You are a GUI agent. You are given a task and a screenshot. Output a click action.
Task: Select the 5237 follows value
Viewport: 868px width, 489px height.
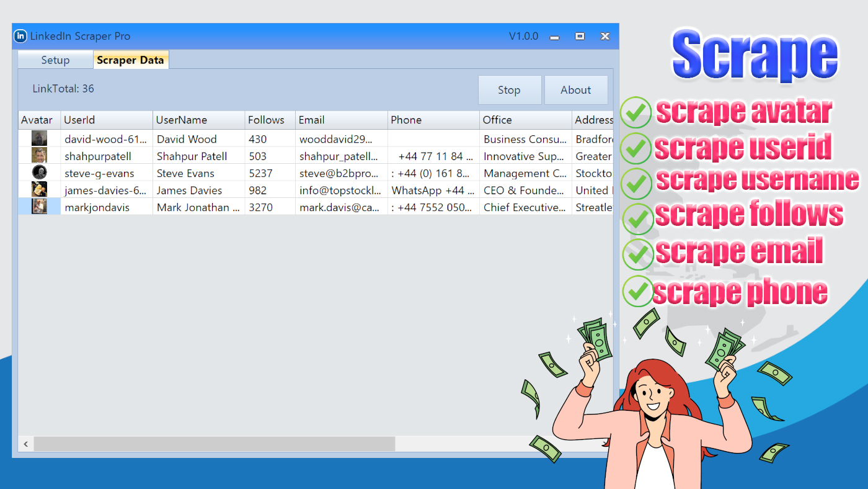(x=270, y=173)
